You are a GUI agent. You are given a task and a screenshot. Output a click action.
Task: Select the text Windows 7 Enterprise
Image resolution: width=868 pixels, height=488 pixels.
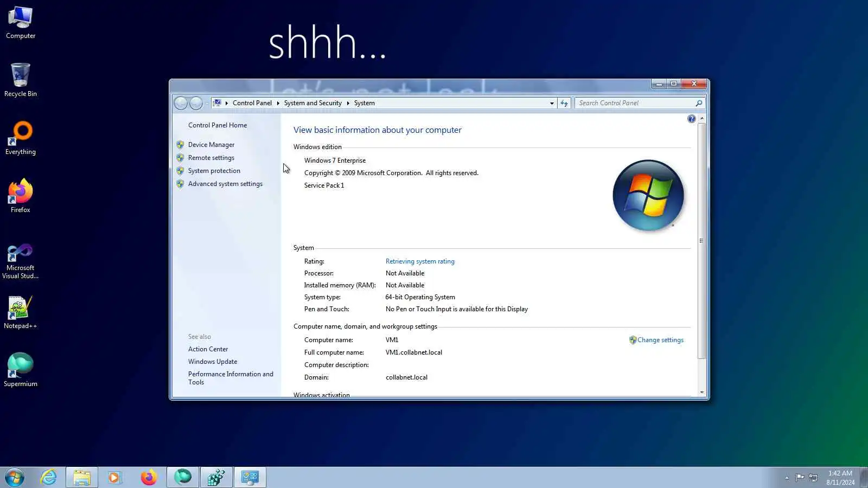(x=335, y=160)
